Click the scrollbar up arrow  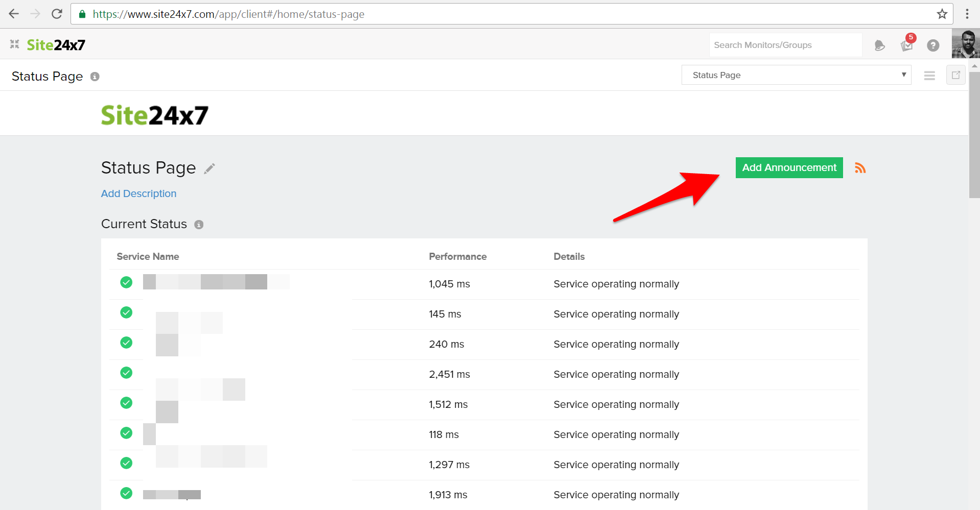(974, 65)
